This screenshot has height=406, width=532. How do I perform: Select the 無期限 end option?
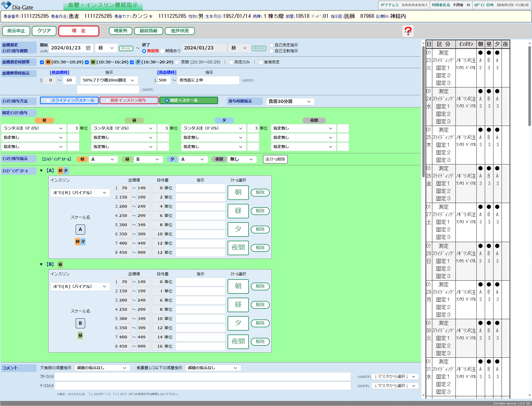click(x=144, y=51)
